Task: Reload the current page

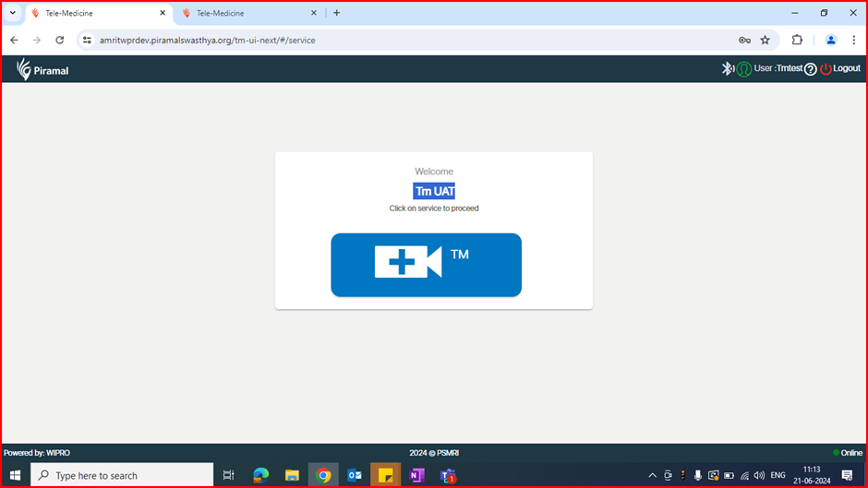Action: [x=60, y=40]
